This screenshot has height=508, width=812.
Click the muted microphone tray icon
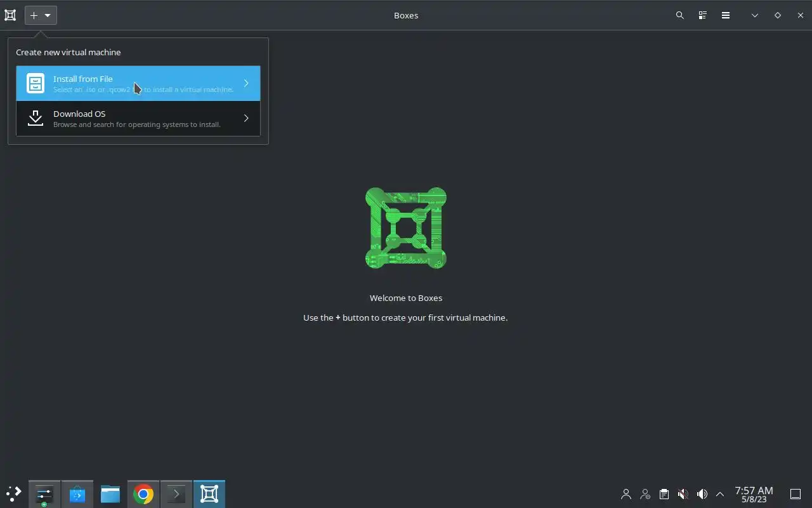(683, 494)
